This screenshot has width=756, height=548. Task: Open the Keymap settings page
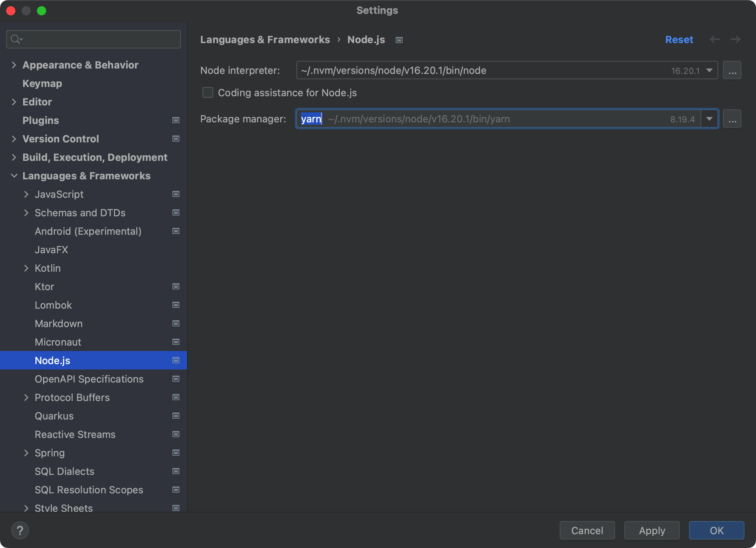tap(42, 84)
